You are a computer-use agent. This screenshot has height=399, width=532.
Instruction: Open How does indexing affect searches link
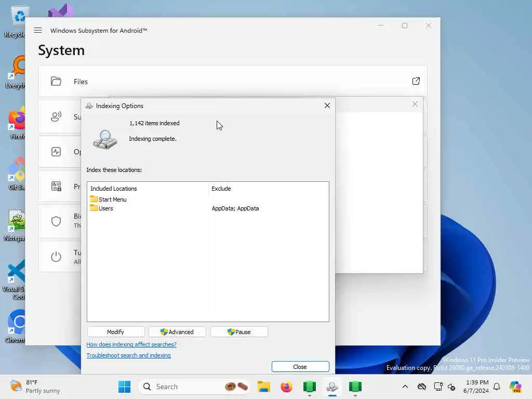(131, 344)
